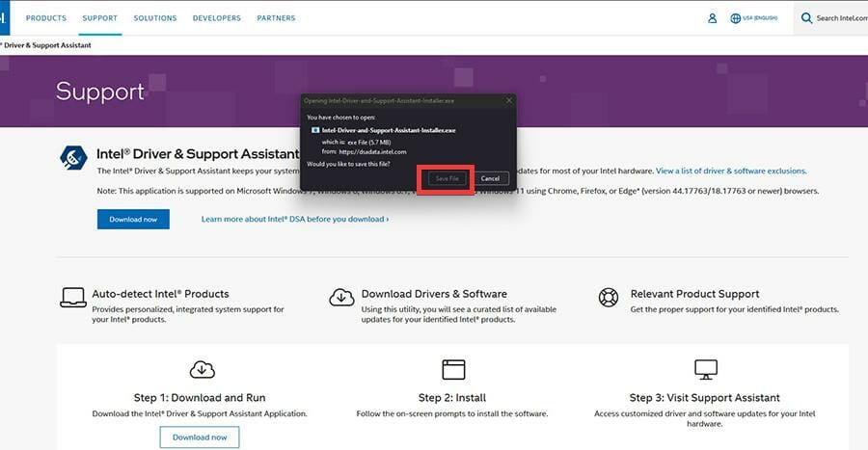Click the search magnifier icon
The width and height of the screenshot is (868, 450).
806,18
